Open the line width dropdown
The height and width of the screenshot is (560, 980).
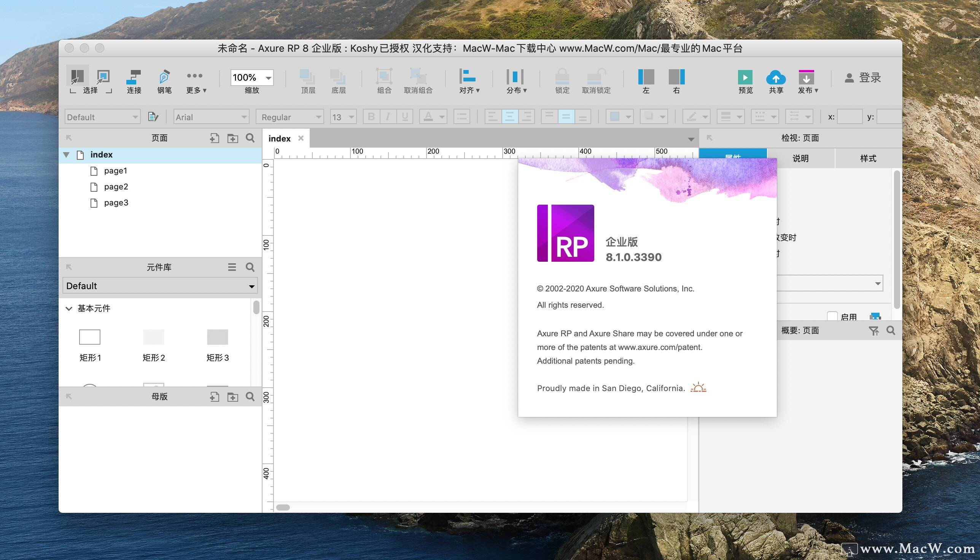point(731,116)
